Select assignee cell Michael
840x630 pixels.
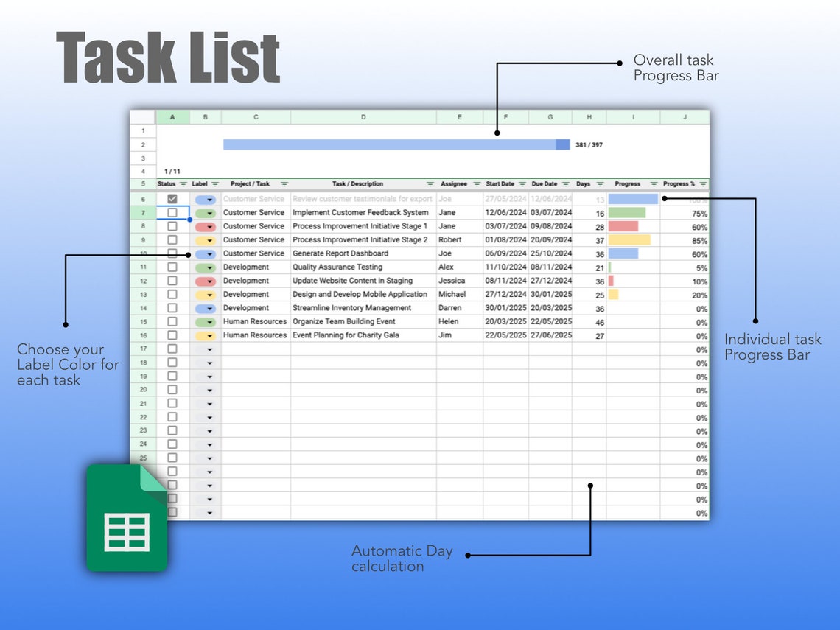tap(460, 294)
